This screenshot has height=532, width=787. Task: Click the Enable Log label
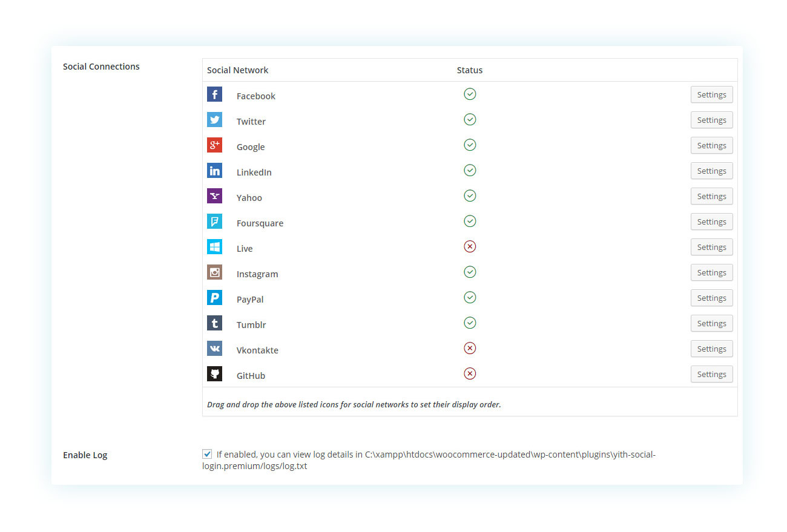[85, 455]
